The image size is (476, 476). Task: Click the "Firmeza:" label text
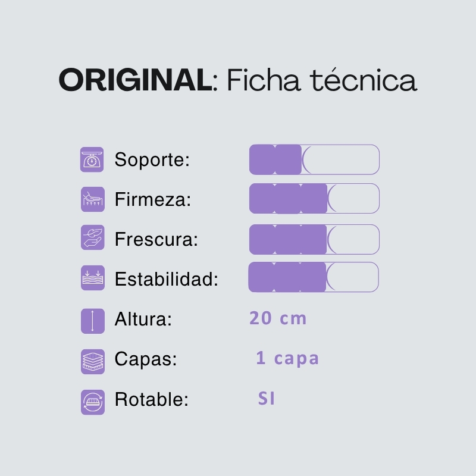tap(153, 200)
